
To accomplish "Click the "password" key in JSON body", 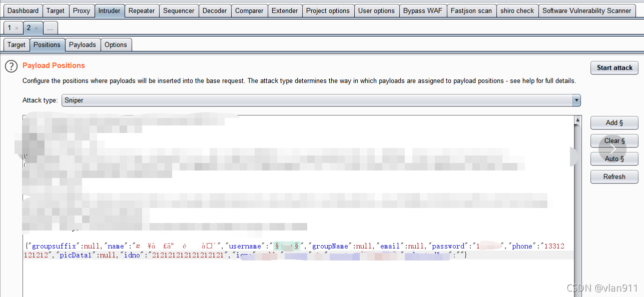I will 448,246.
